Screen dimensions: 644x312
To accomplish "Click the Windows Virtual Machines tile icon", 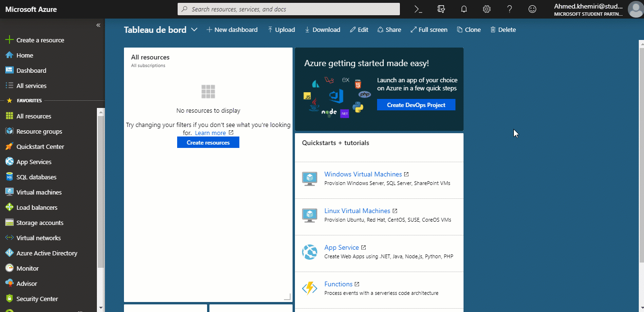I will point(310,179).
